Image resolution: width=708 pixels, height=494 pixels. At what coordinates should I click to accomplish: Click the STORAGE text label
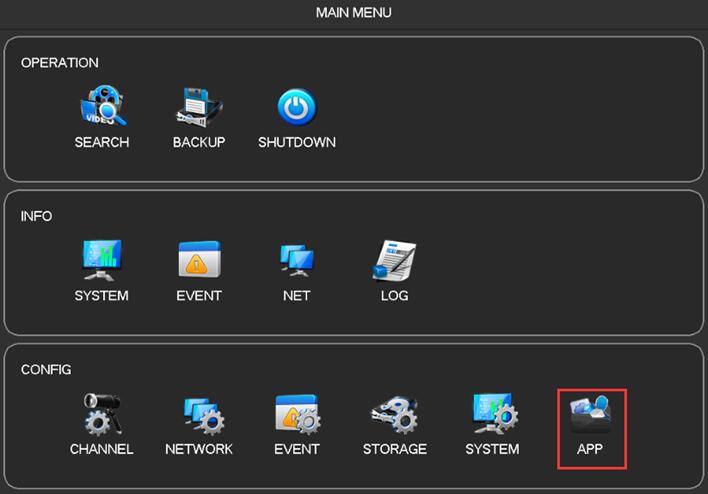click(x=394, y=449)
